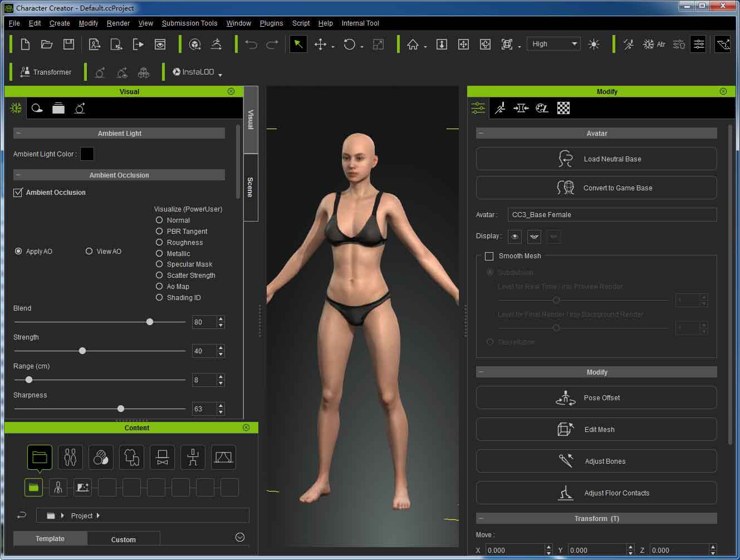Select the Cloth content category icon
Screen dimensions: 740x560
click(x=131, y=457)
